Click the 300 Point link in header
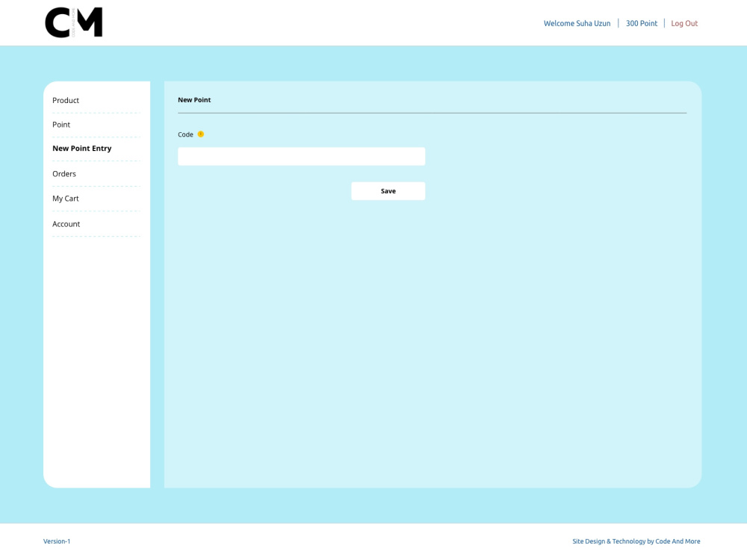 coord(641,23)
